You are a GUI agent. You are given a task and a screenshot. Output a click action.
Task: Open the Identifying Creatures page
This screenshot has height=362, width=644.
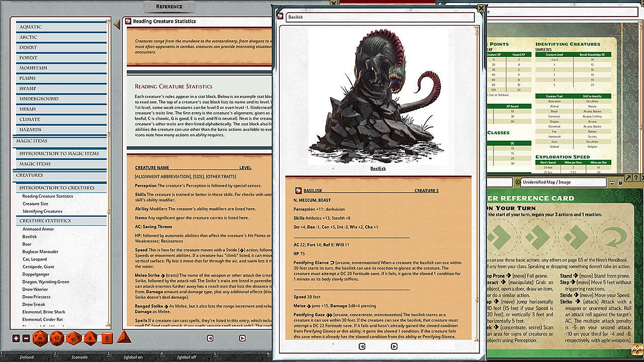42,211
